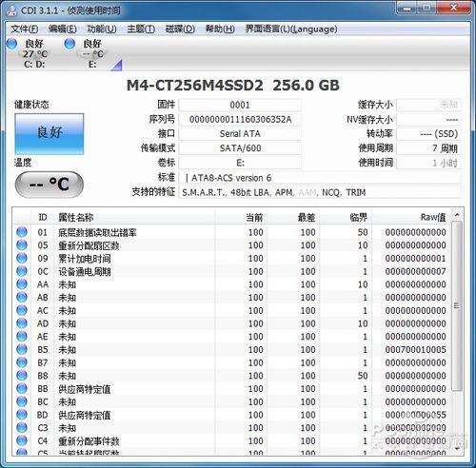This screenshot has height=468, width=476.
Task: Click blue status orb above C: D:
Action: tap(11, 44)
